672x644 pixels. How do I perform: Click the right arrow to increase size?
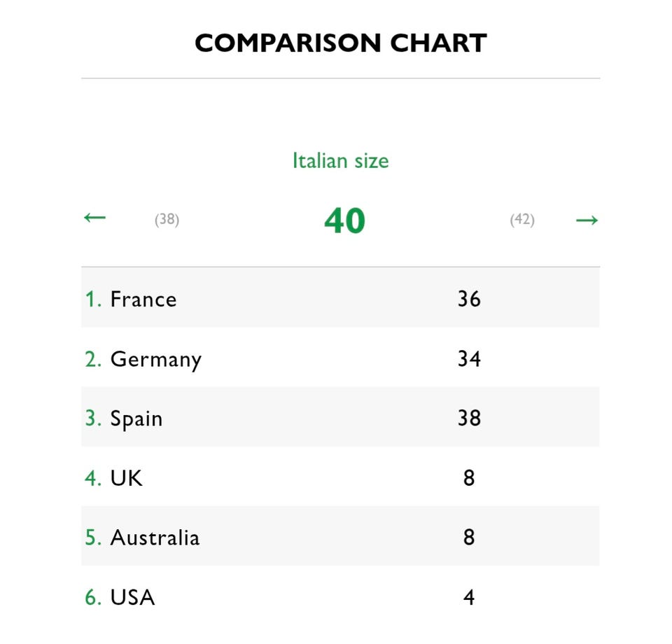(587, 220)
